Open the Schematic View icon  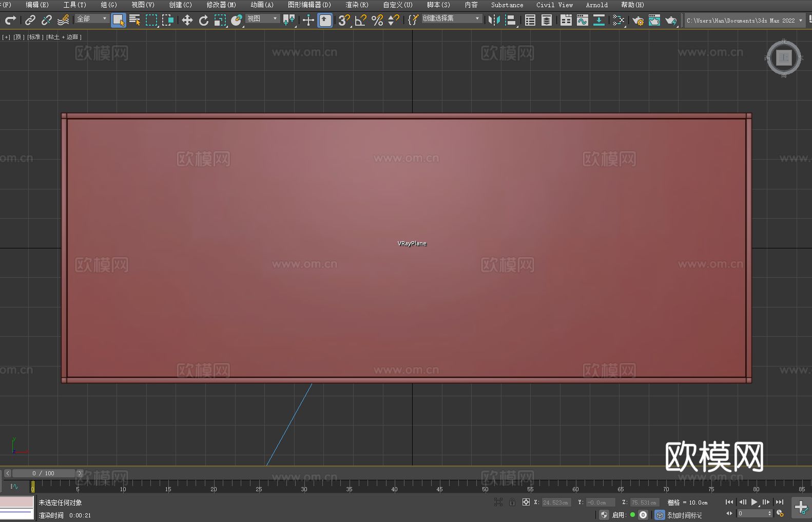click(618, 20)
